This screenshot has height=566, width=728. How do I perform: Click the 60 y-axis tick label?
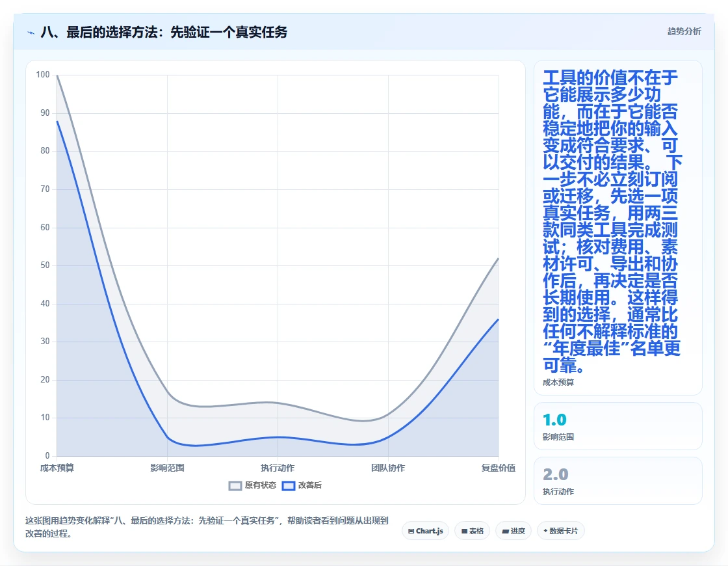click(45, 227)
